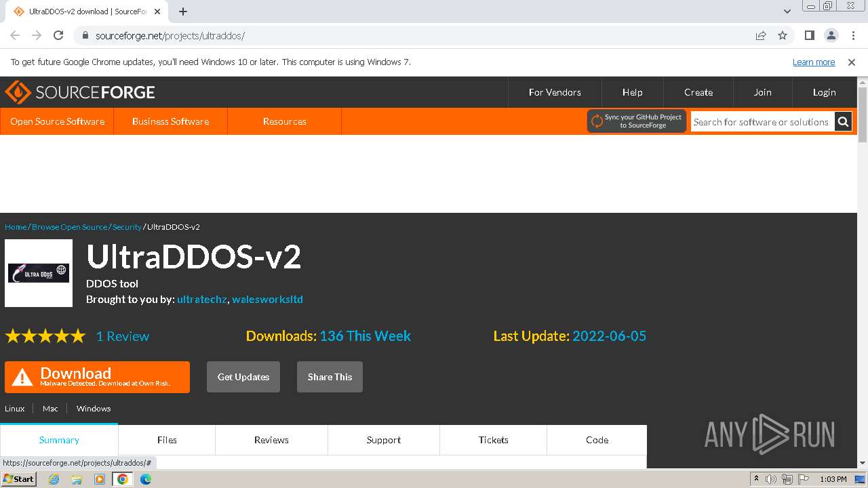Open Chrome three-dot menu

[852, 35]
